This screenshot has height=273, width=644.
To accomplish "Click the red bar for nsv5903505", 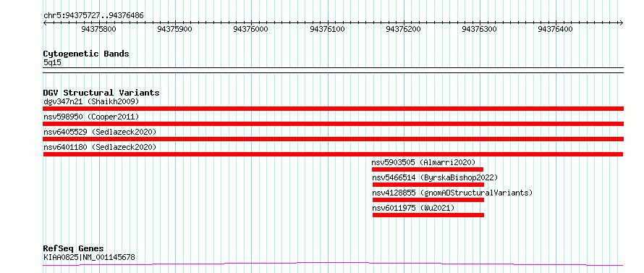I will 428,169.
